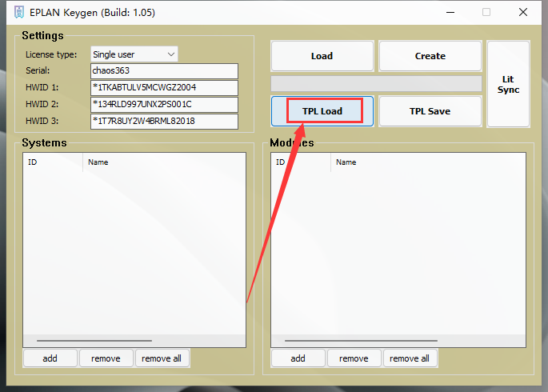
Task: Click add under the Systems list
Action: coord(50,358)
